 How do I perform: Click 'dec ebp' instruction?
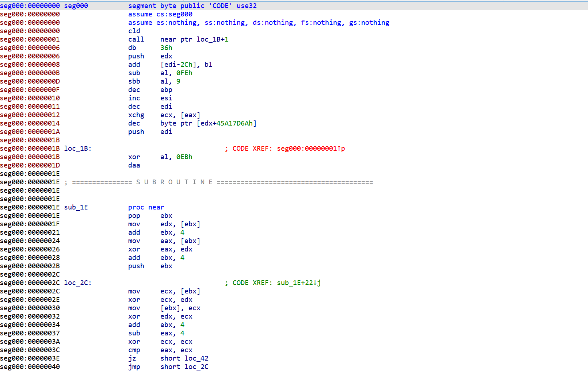[150, 90]
